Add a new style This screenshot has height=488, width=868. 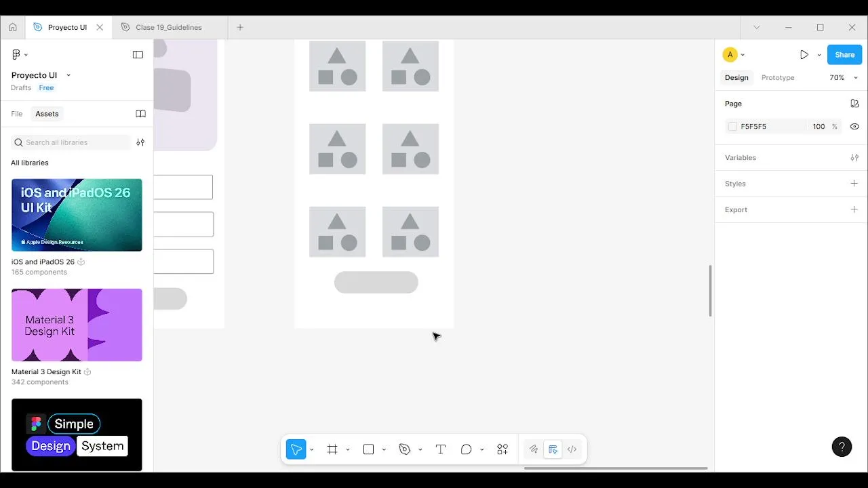pos(854,183)
